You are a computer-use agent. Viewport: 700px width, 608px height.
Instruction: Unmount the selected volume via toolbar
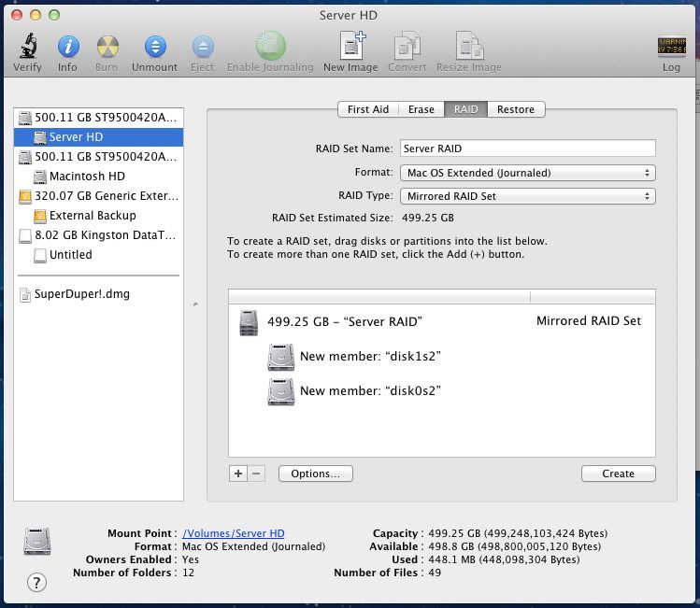point(155,47)
